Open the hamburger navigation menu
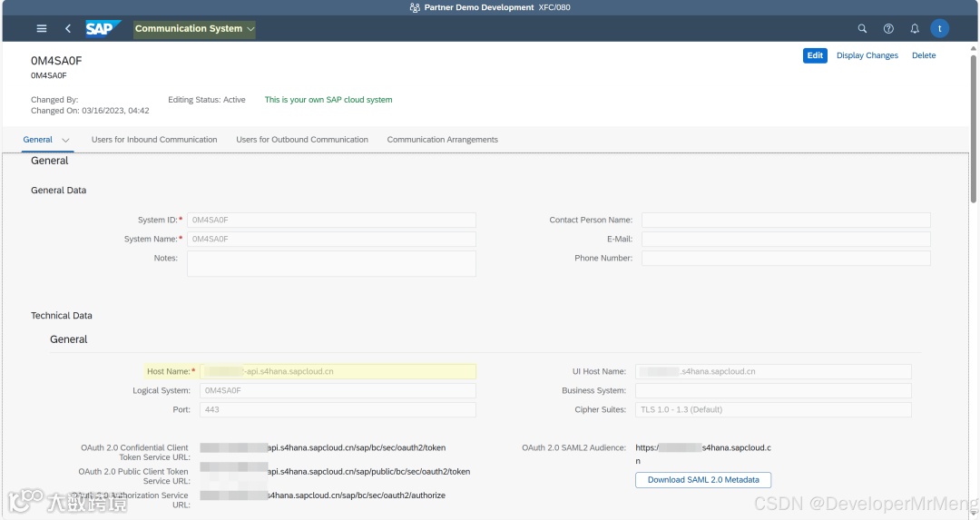980x520 pixels. [42, 29]
